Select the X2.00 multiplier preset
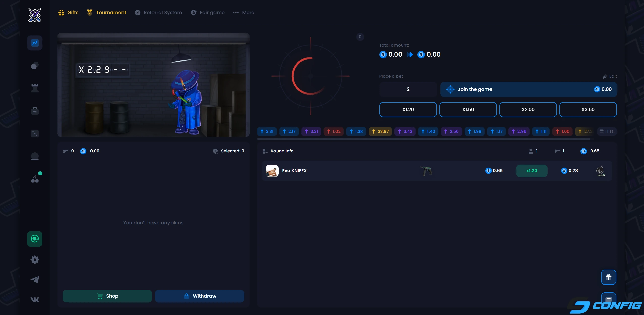This screenshot has height=315, width=644. [x=528, y=110]
